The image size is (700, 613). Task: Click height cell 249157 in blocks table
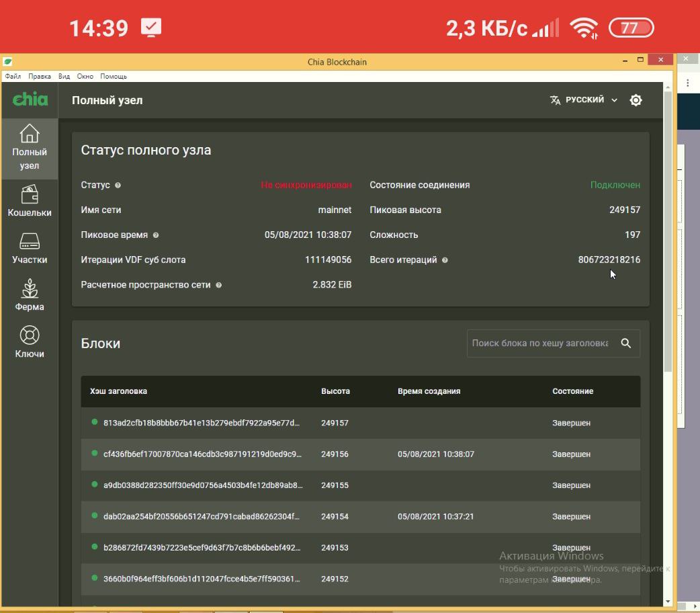335,423
